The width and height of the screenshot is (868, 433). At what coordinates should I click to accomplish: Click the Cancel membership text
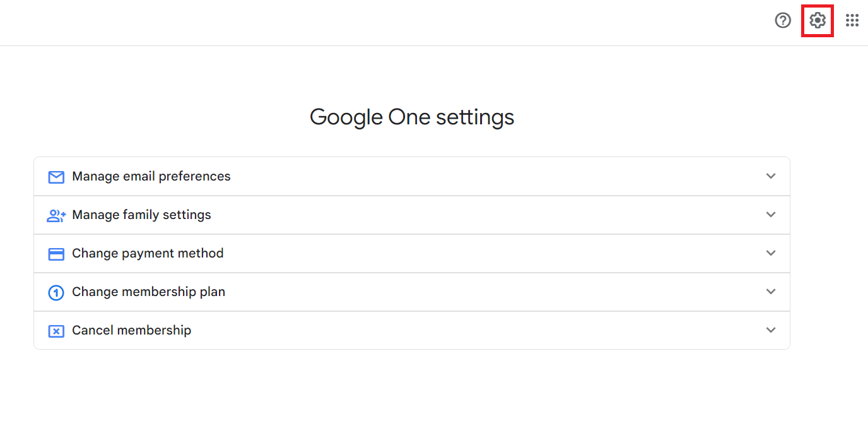(131, 330)
